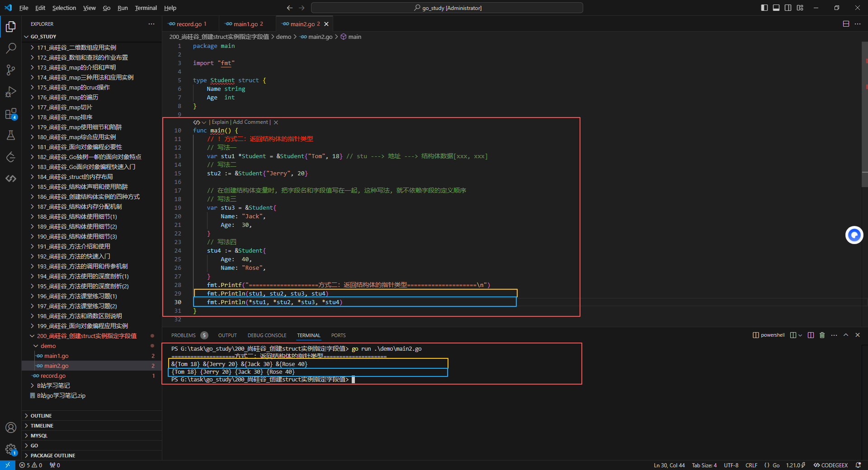Open terminal panel More Actions ellipsis
The image size is (868, 470).
[x=834, y=335]
